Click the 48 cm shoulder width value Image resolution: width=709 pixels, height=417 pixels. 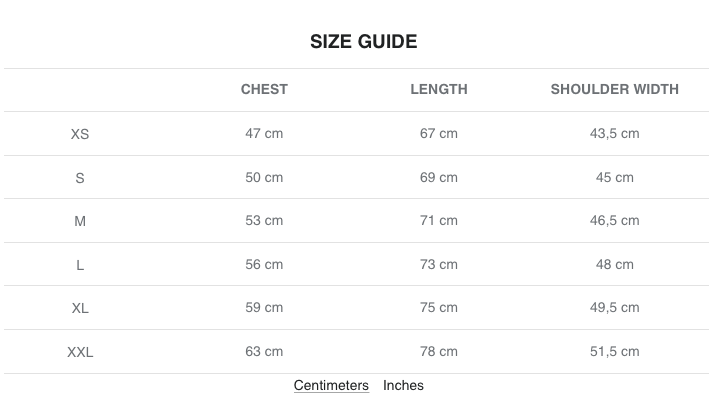click(614, 264)
